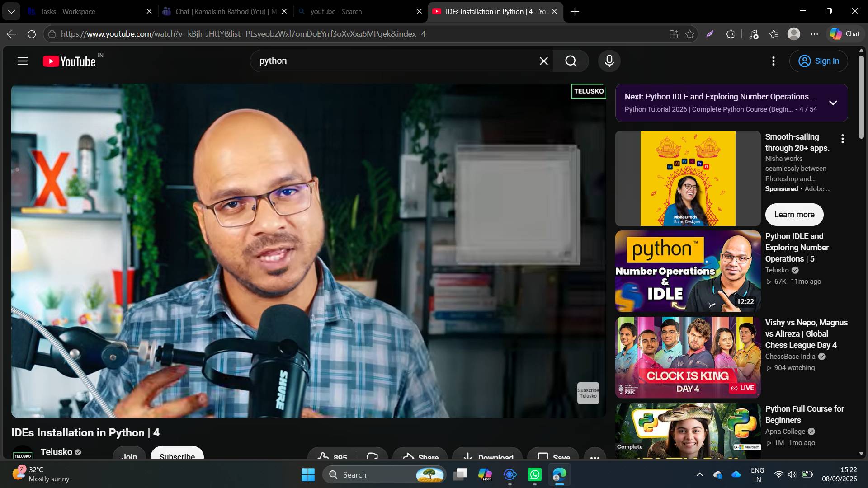Open the YouTube hamburger guide menu

23,61
